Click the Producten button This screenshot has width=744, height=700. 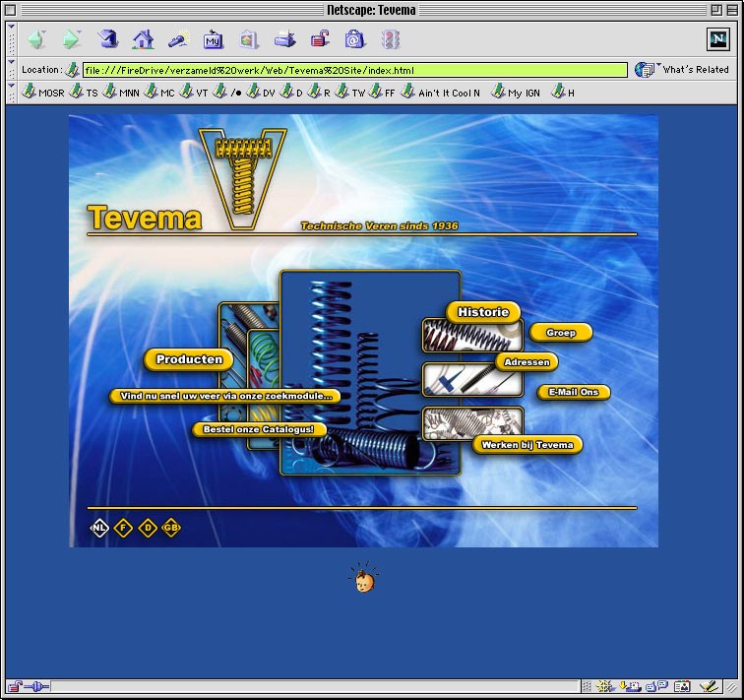(x=188, y=359)
